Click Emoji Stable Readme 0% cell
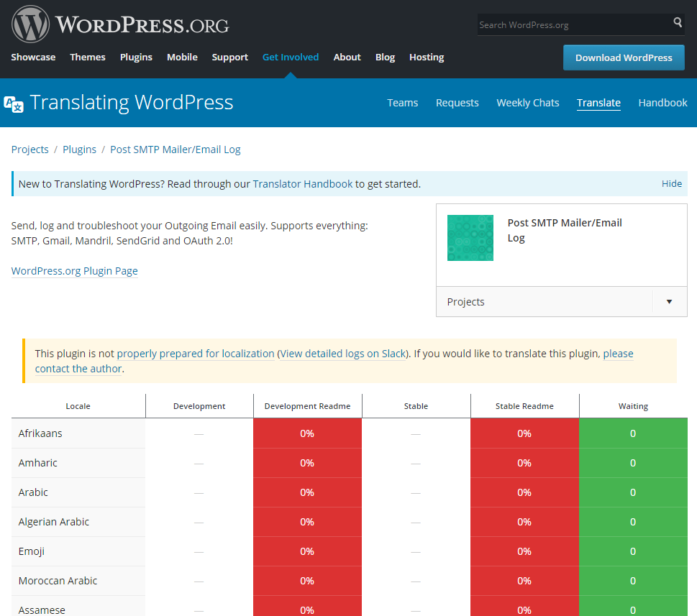697x616 pixels. click(524, 551)
